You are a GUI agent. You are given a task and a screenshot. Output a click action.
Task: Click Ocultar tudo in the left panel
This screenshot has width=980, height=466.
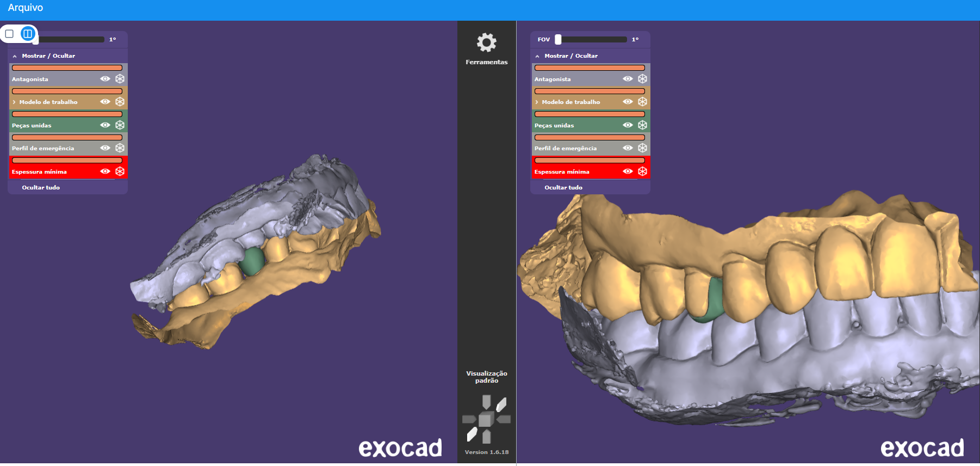pyautogui.click(x=41, y=187)
